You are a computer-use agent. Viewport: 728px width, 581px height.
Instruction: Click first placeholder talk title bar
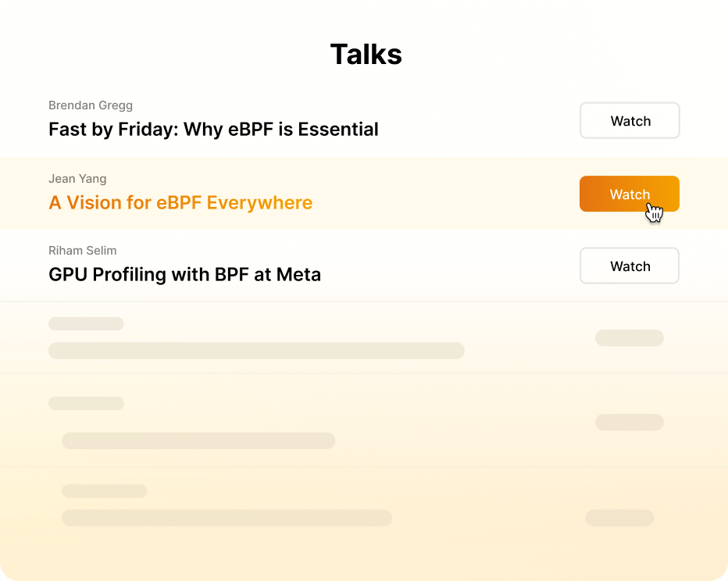click(x=256, y=351)
